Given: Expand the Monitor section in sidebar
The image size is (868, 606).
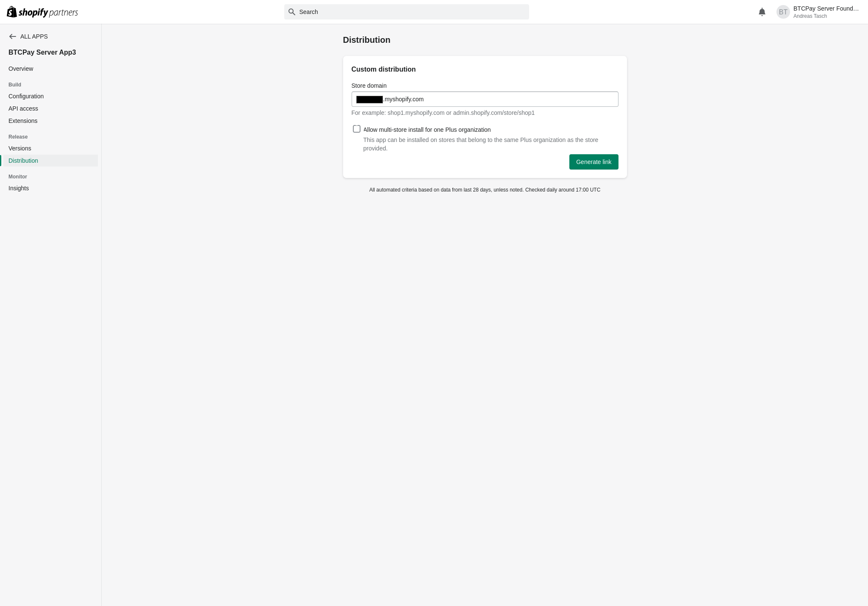Looking at the screenshot, I should [17, 175].
